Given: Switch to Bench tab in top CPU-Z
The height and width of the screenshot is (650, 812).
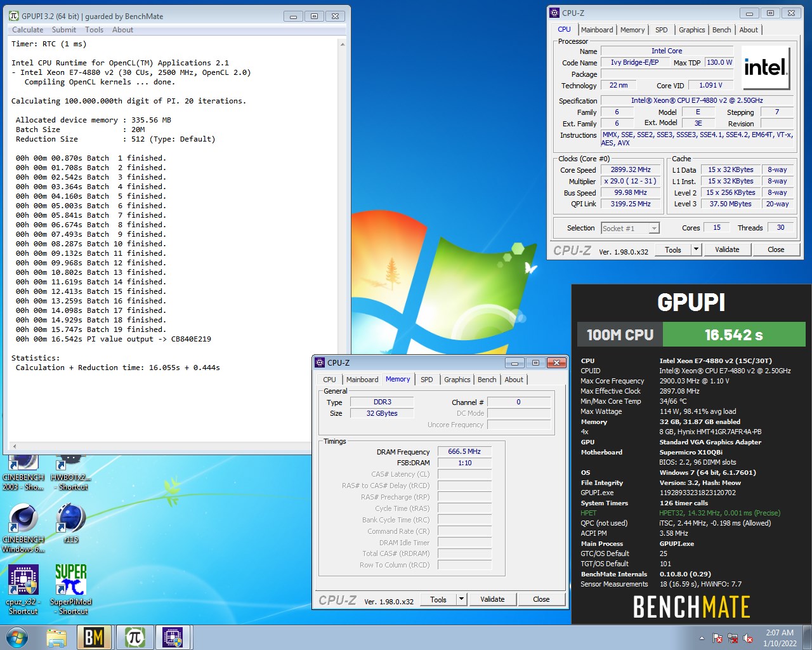Looking at the screenshot, I should [x=721, y=30].
